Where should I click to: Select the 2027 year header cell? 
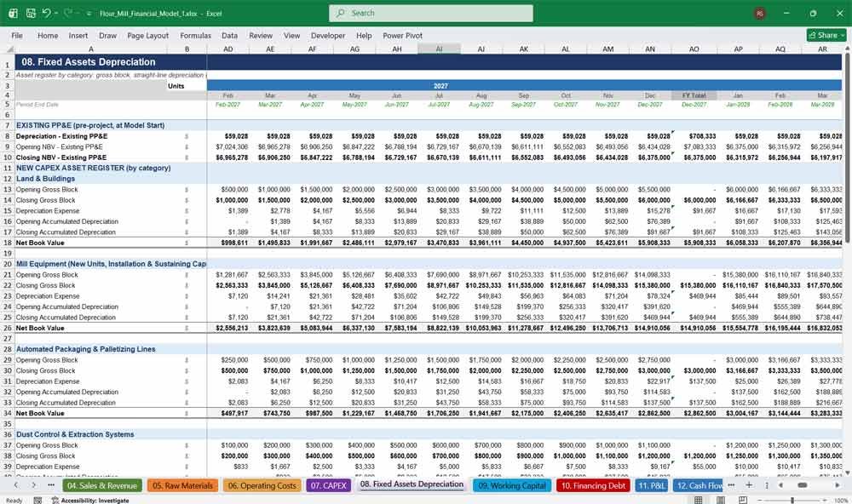[440, 86]
